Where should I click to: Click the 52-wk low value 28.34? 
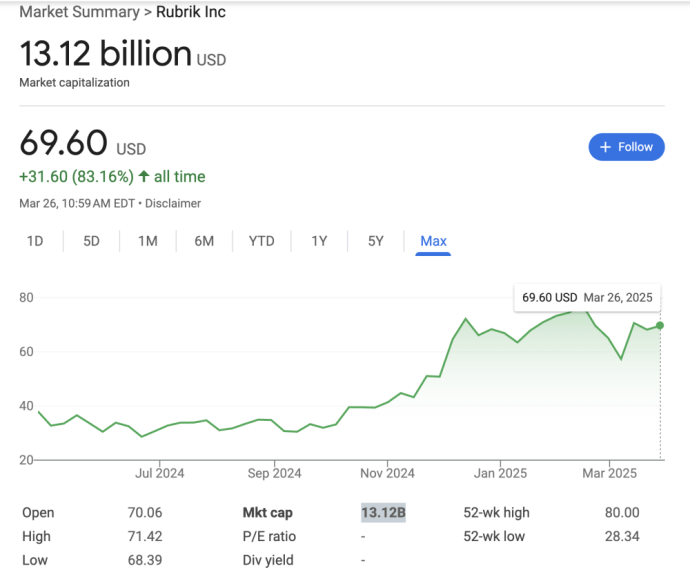coord(622,537)
